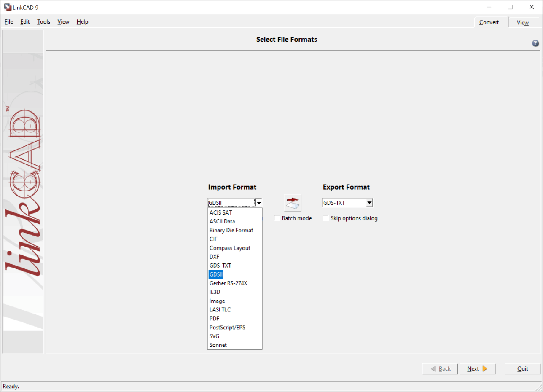Collapse the Import Format dropdown arrow
The image size is (543, 392).
point(259,203)
